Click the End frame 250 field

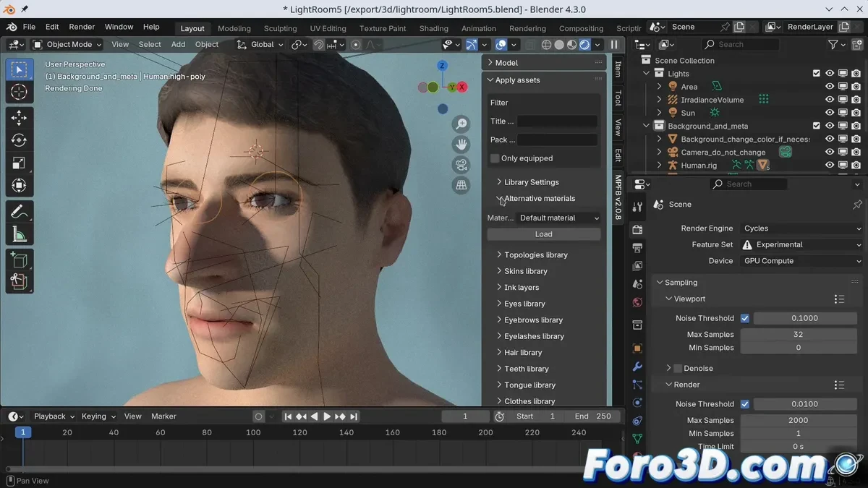pos(594,416)
